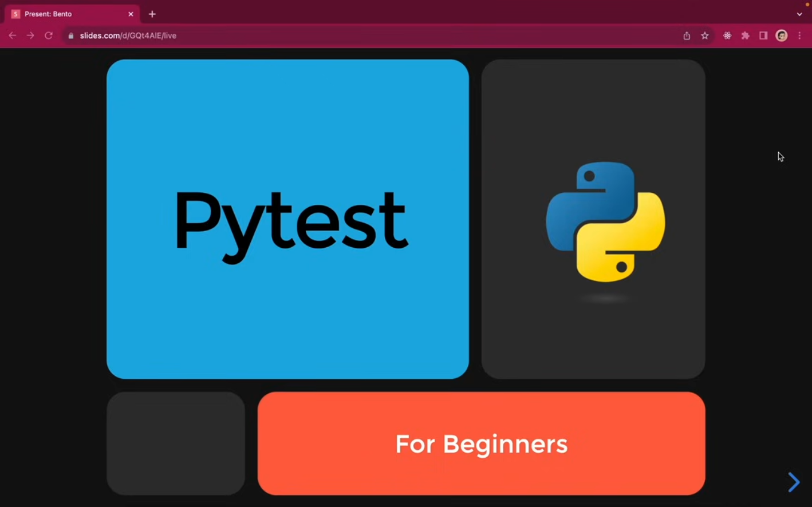Screen dimensions: 812x507
Task: Select the Present: Bento tab
Action: (x=72, y=14)
